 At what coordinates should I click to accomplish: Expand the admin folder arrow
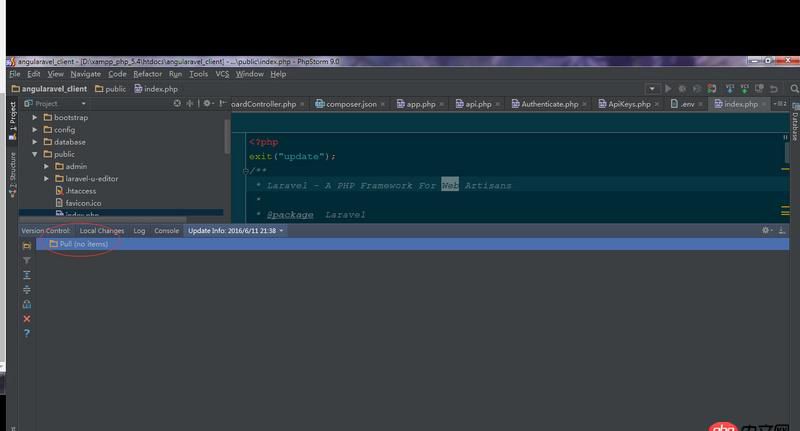pyautogui.click(x=46, y=166)
